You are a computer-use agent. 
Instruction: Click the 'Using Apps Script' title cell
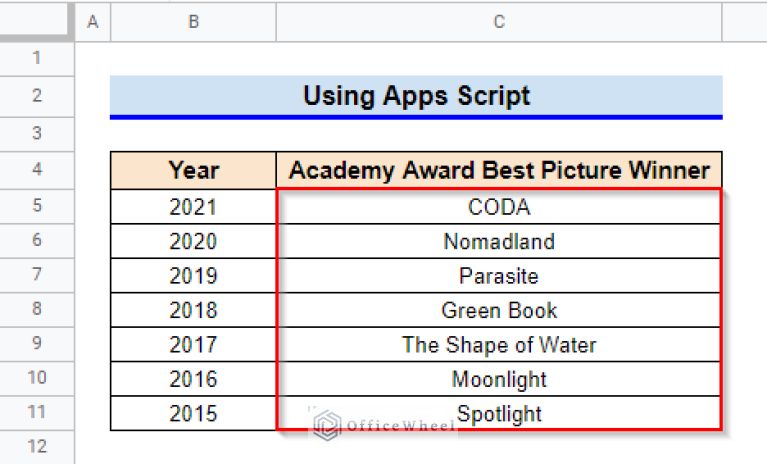(x=416, y=96)
